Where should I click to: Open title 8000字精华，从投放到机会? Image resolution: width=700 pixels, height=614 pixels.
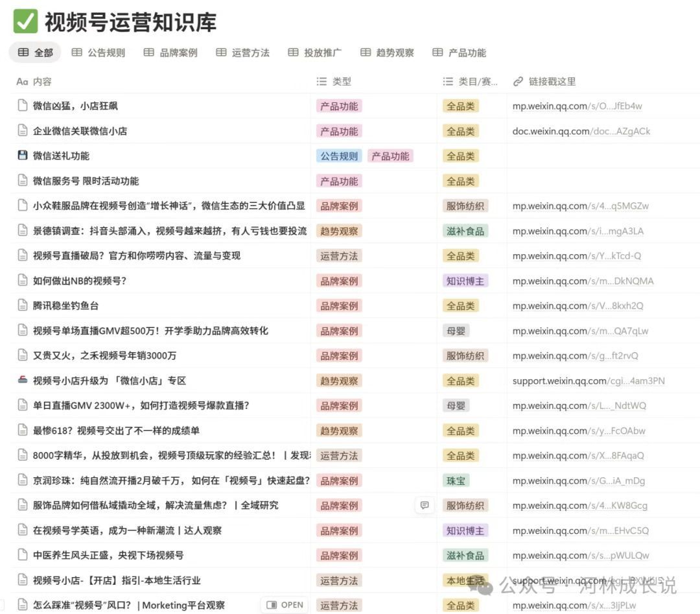171,455
